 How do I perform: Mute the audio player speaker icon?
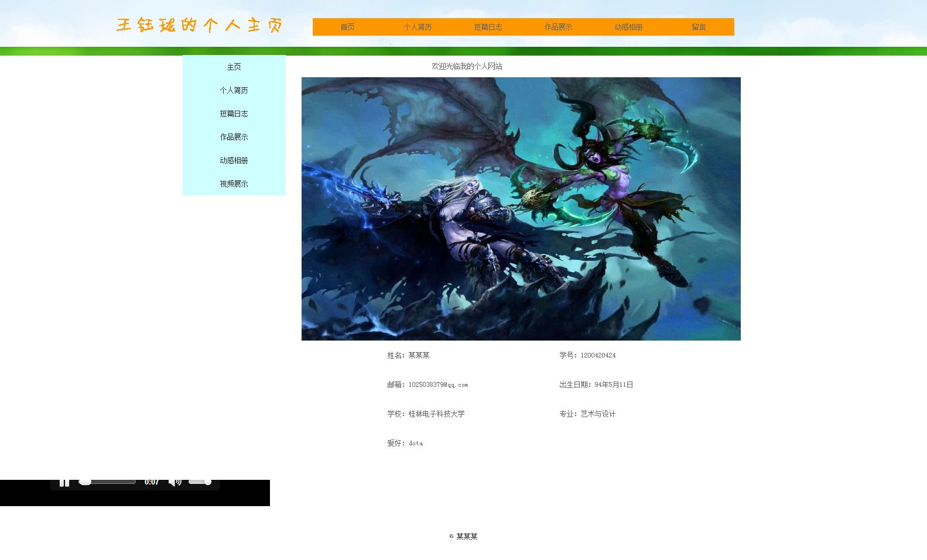point(175,482)
